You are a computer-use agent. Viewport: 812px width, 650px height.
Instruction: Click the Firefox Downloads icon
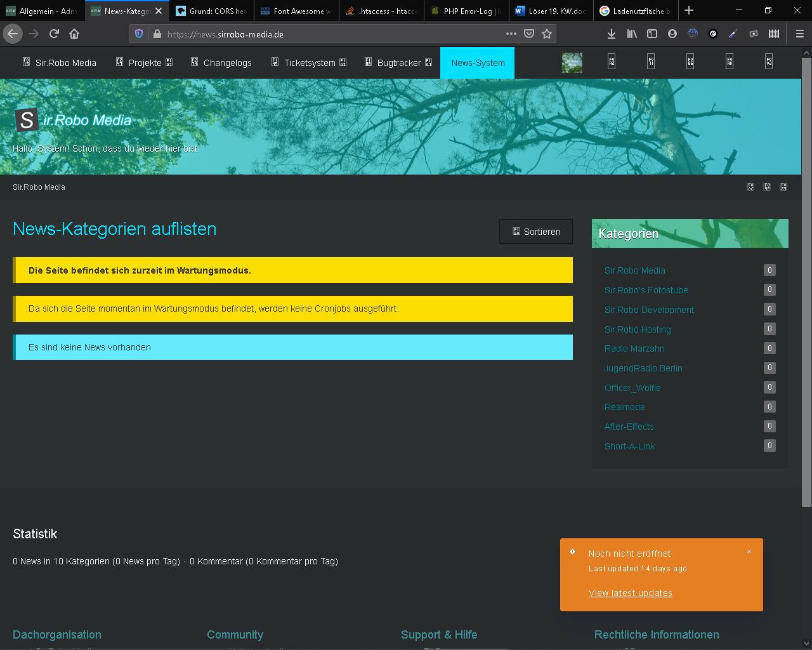[611, 34]
